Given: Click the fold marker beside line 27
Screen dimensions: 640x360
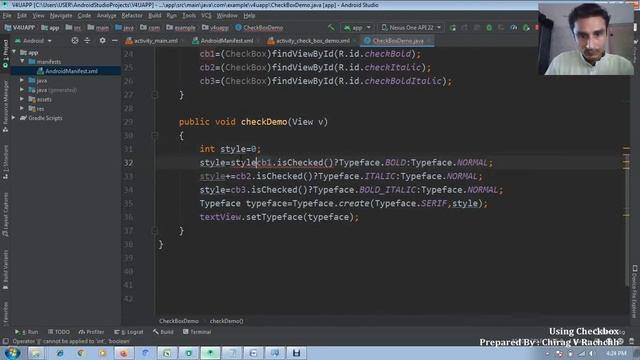Looking at the screenshot, I should point(155,95).
